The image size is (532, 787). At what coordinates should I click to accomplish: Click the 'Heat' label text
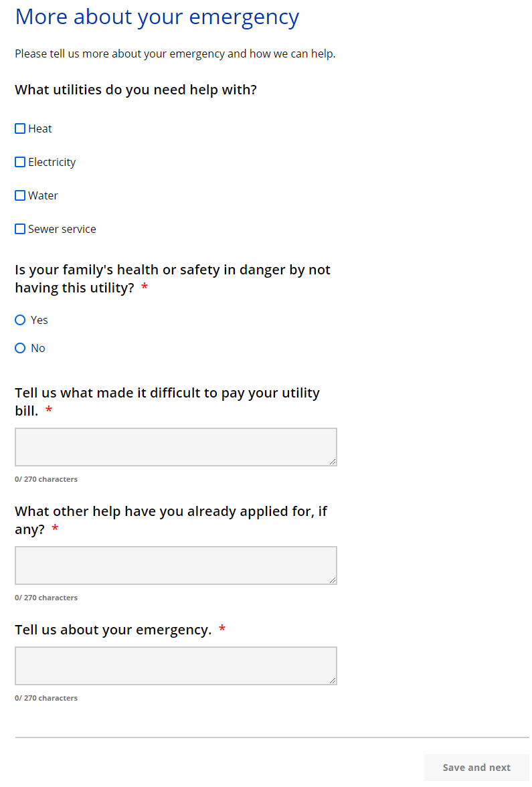coord(40,128)
